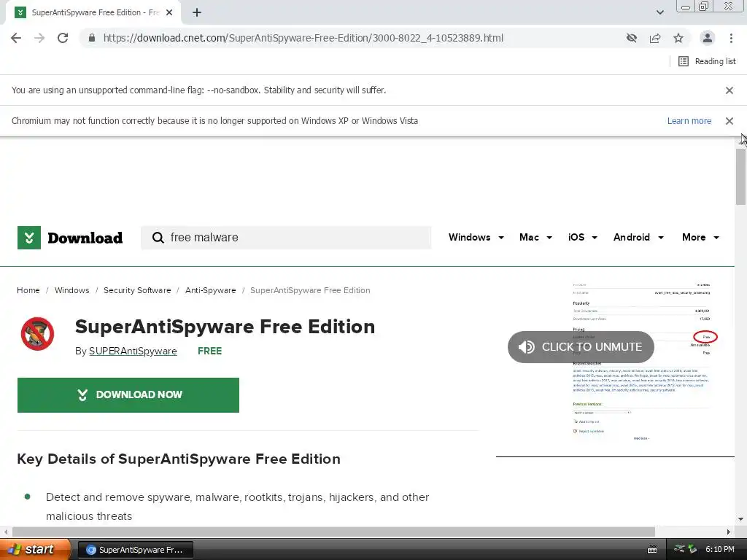Open a new tab with the plus button
This screenshot has width=747, height=560.
(x=197, y=13)
